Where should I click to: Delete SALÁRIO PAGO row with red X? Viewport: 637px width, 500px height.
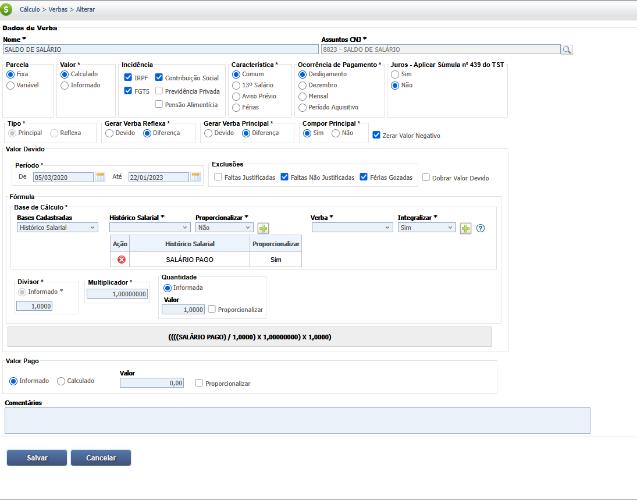(121, 259)
